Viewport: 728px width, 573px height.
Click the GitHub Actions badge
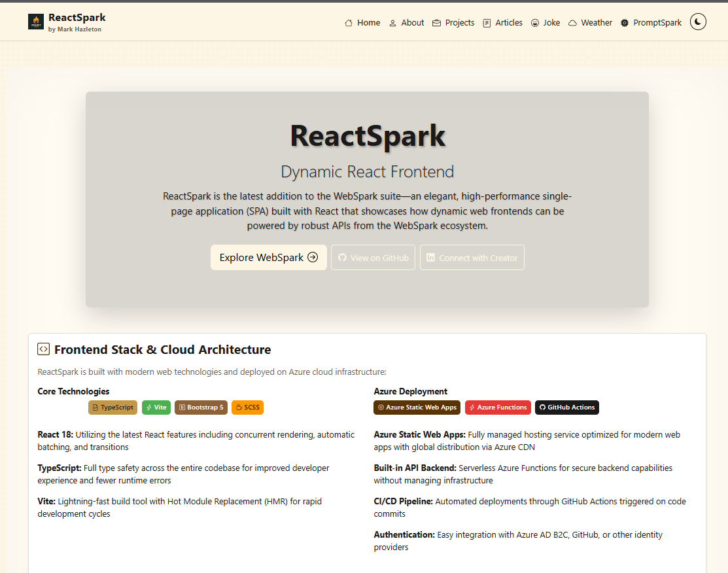click(x=566, y=407)
